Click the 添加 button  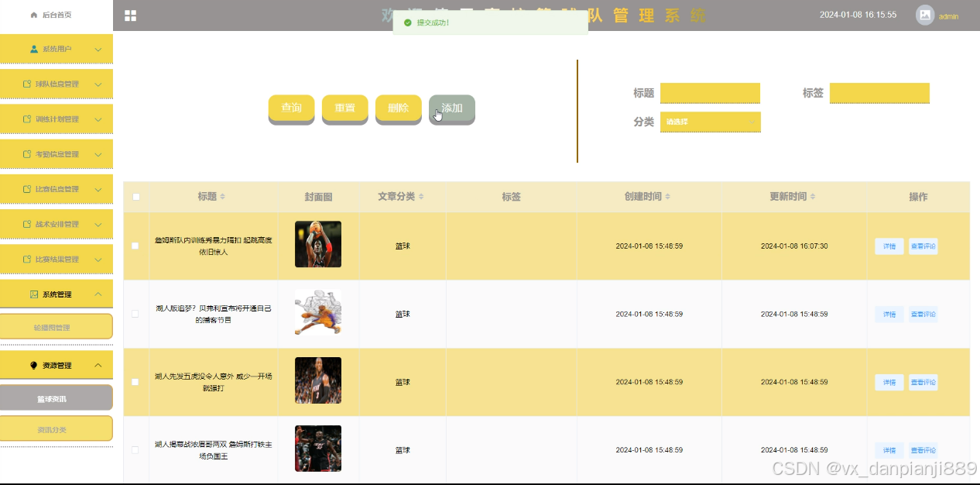pos(452,108)
